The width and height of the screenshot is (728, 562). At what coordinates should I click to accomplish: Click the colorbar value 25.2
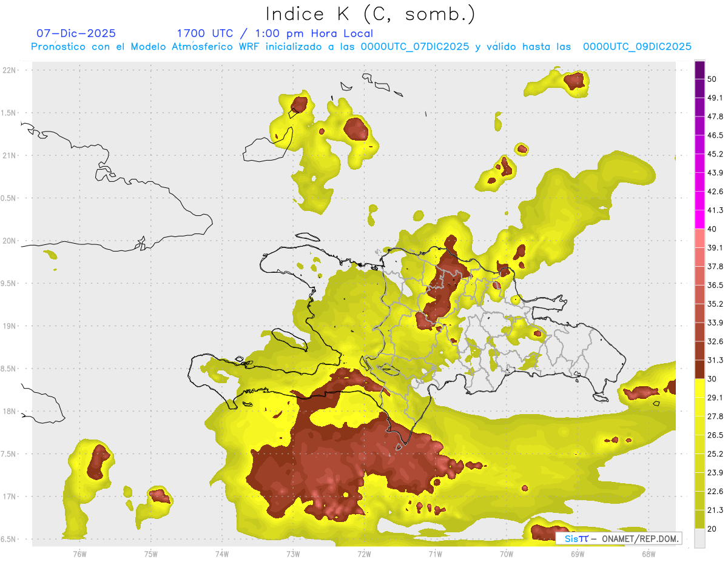coord(715,454)
